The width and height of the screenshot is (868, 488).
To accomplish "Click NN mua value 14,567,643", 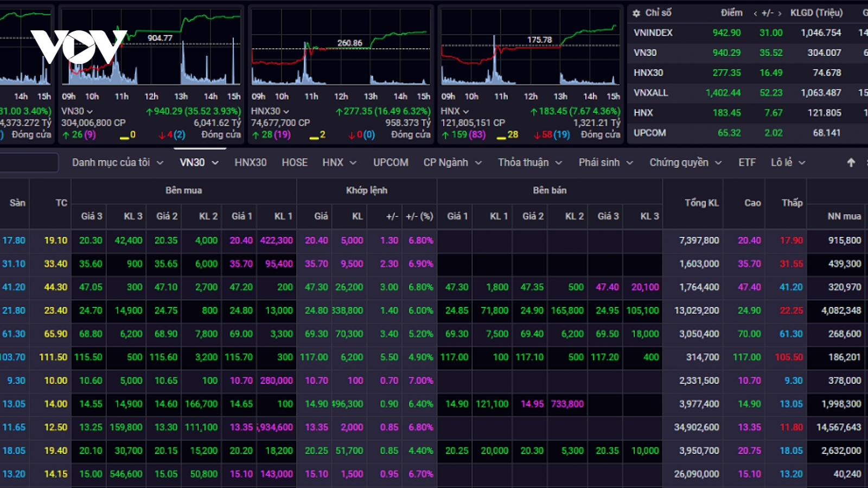I will (839, 427).
